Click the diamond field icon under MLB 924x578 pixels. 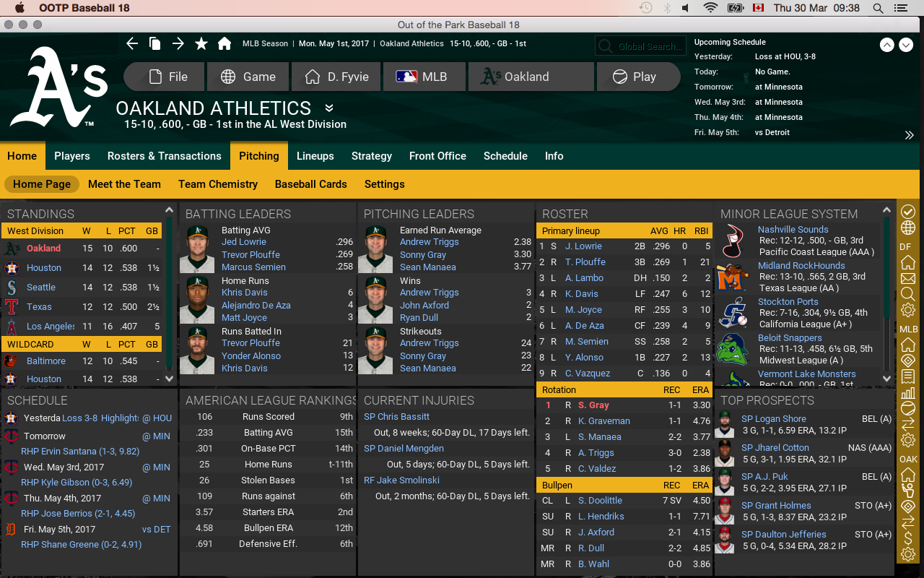pos(908,360)
